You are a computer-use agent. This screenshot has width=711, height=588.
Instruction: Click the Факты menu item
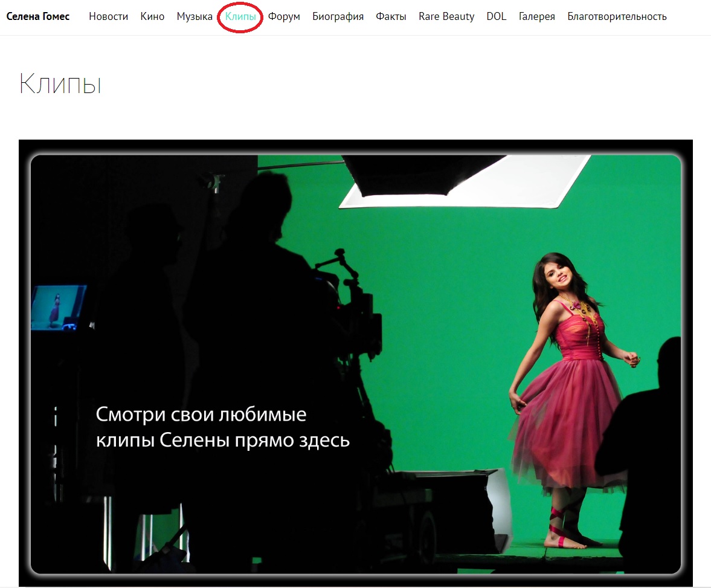tap(391, 17)
